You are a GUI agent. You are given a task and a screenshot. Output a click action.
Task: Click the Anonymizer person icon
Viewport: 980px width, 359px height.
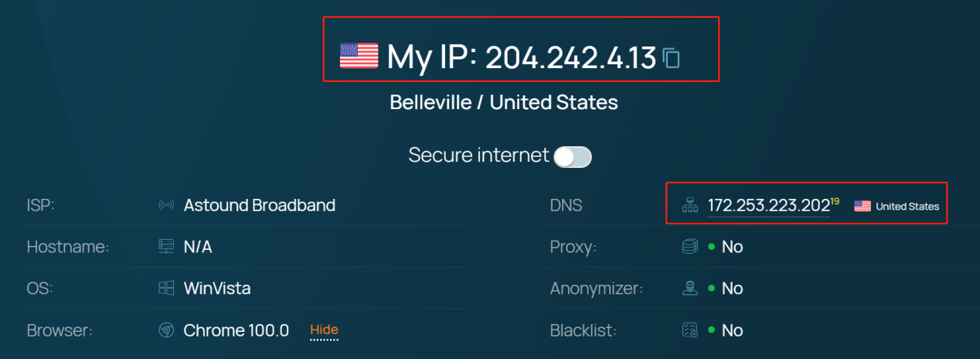pos(689,289)
